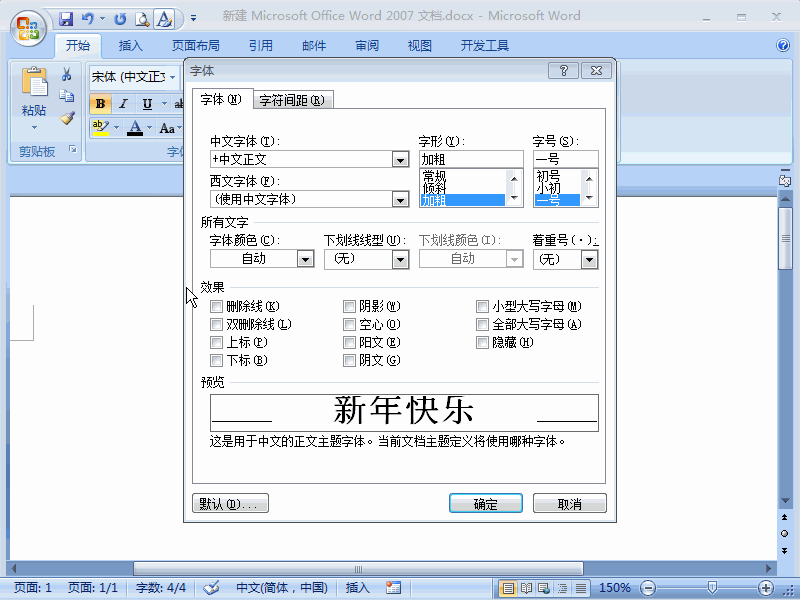Confirm font settings with 确定

coord(486,503)
